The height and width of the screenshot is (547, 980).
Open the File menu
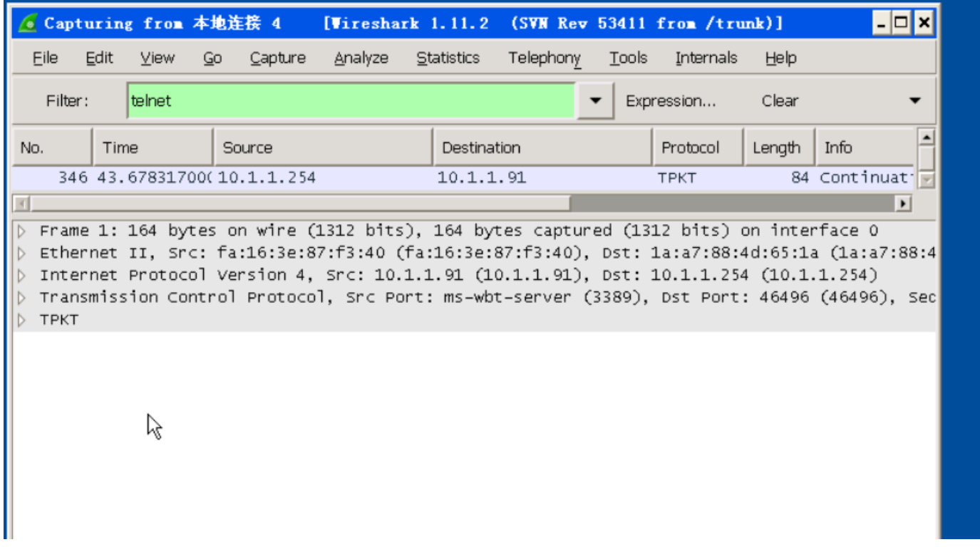coord(45,58)
